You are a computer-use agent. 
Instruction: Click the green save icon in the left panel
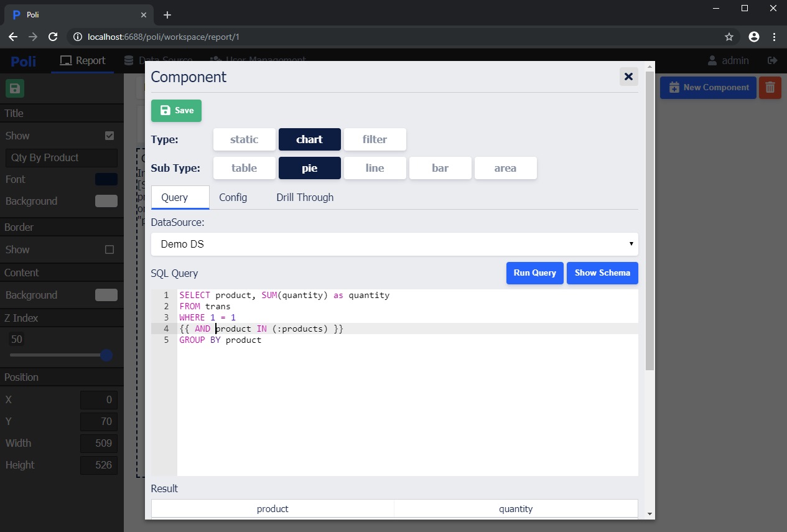[15, 88]
